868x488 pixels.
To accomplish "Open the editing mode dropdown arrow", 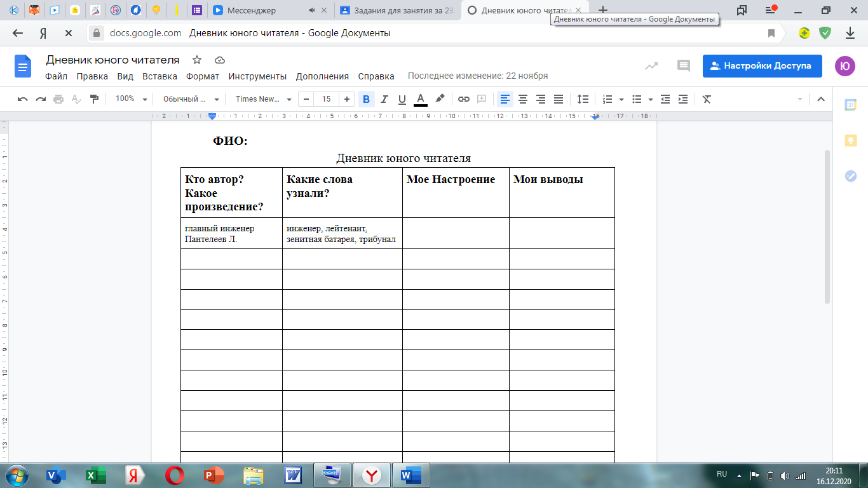I will pyautogui.click(x=800, y=100).
